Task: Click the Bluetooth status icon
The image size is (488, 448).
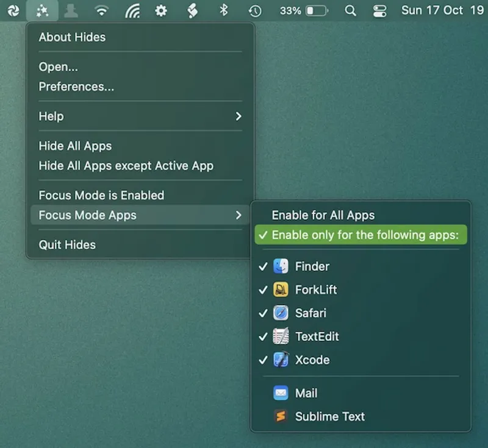Action: (224, 10)
